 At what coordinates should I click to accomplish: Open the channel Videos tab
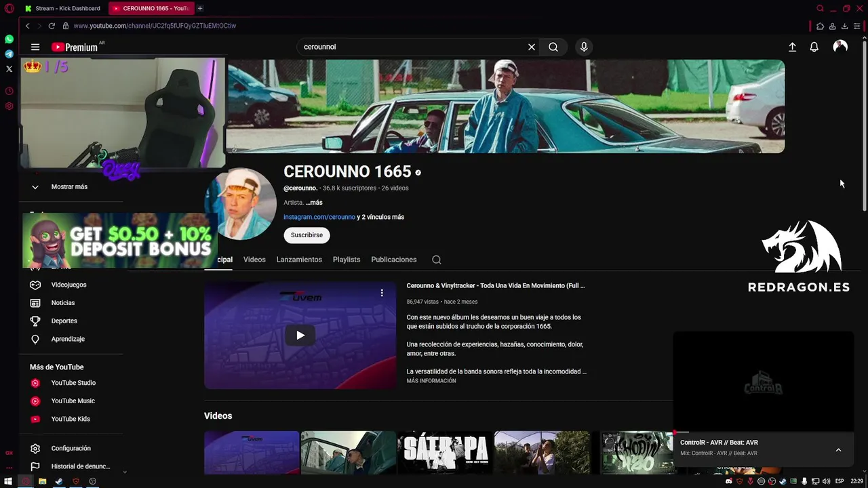[x=254, y=260]
